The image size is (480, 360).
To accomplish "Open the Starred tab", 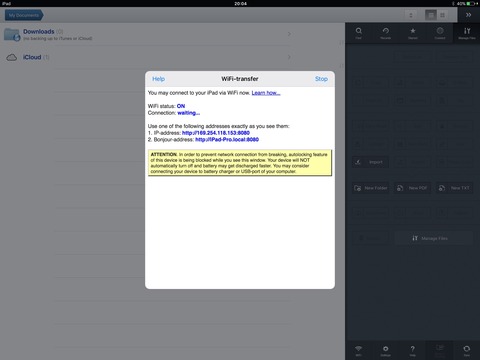I will point(413,33).
